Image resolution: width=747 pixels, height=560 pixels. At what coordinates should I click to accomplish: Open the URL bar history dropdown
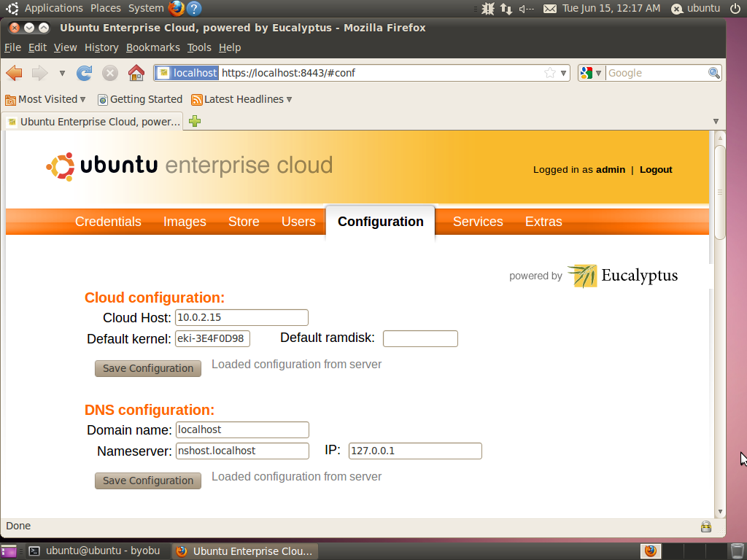(x=564, y=74)
